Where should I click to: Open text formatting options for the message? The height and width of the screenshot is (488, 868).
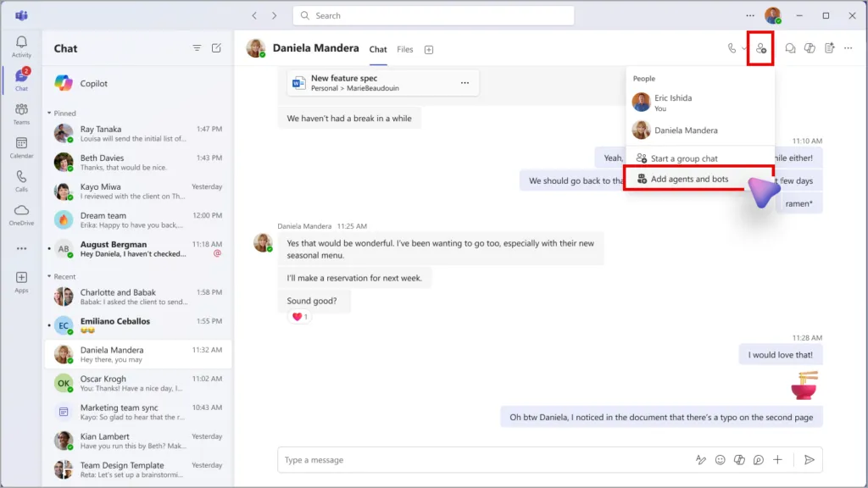coord(701,460)
